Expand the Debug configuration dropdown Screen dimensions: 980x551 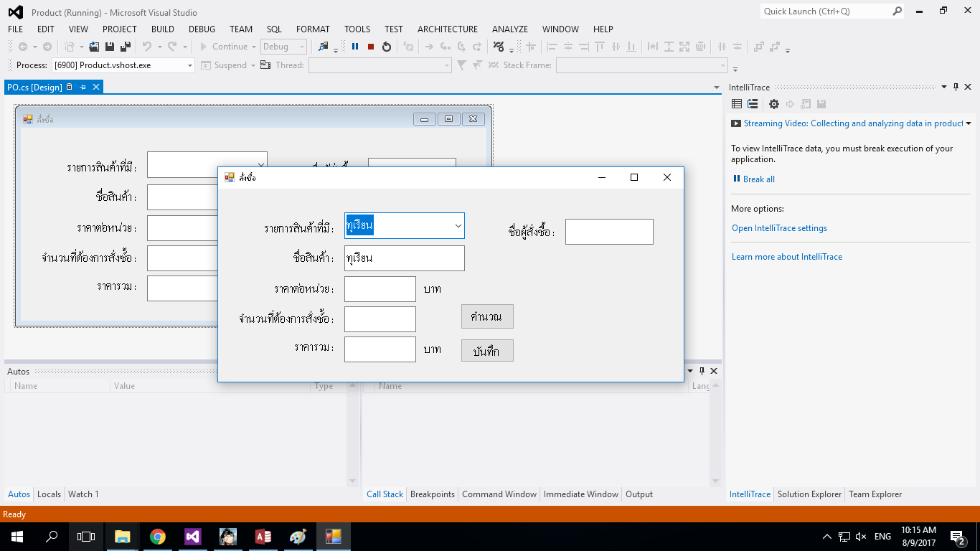301,47
